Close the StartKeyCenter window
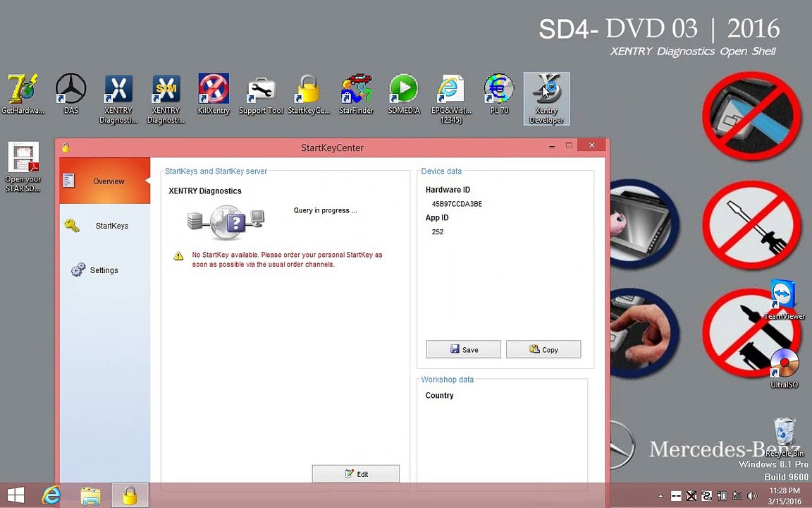 [x=591, y=145]
